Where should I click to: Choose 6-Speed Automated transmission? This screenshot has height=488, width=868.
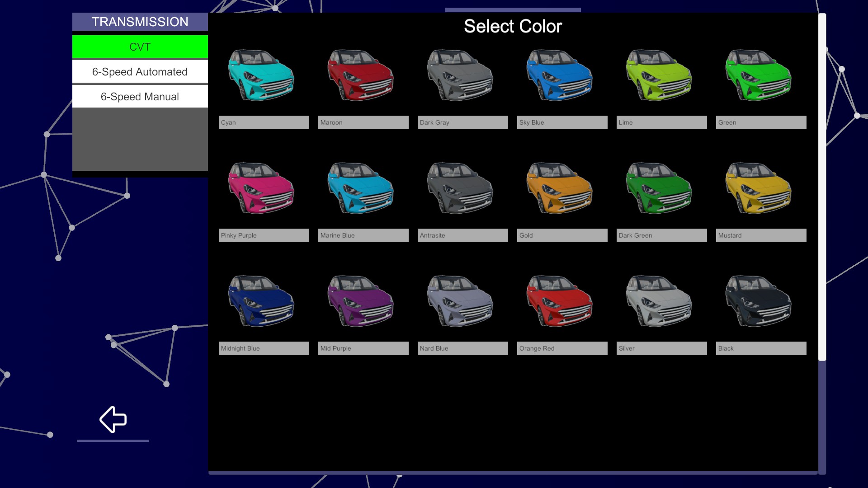[140, 71]
